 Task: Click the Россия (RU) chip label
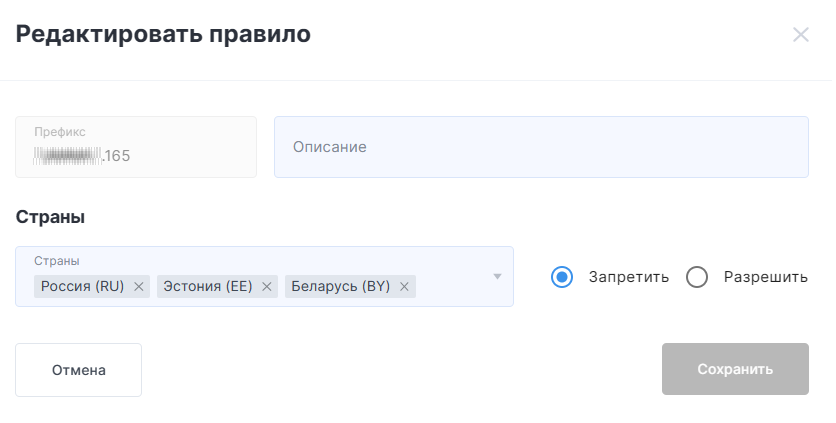point(82,287)
